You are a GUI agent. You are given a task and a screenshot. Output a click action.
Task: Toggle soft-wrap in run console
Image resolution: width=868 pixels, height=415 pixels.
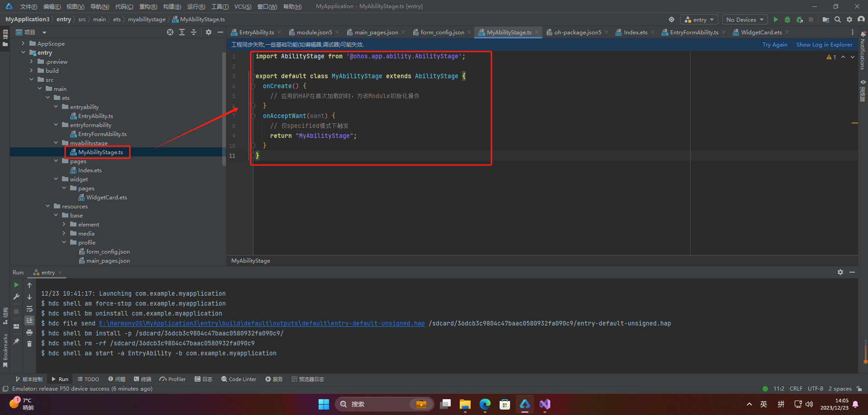click(x=29, y=309)
